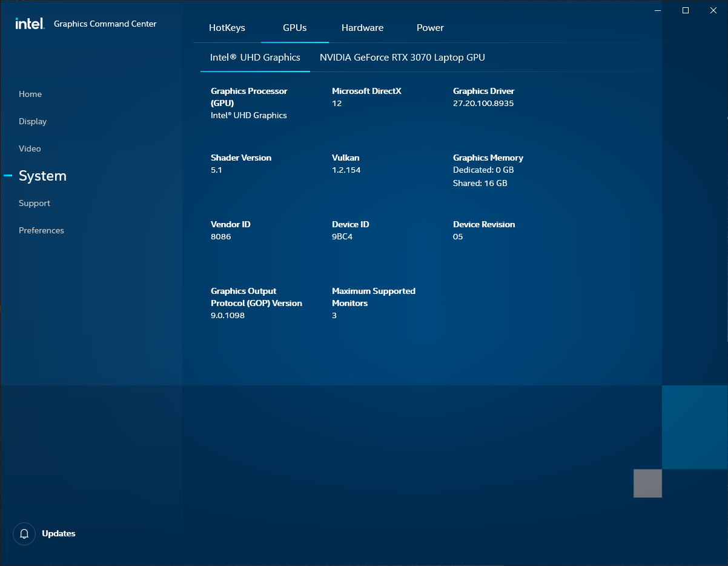
Task: Close the Graphics Command Center window
Action: [x=713, y=10]
